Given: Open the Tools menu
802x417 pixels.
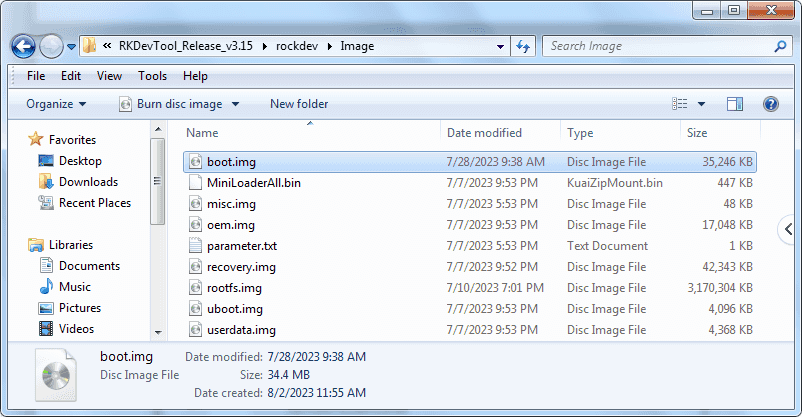Looking at the screenshot, I should tap(152, 76).
